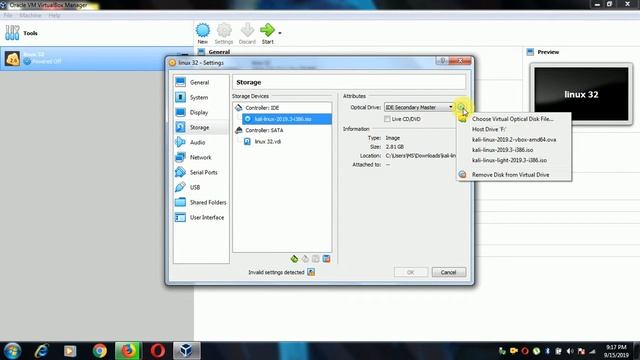Click the green Start arrow icon
640x360 pixels.
click(267, 30)
